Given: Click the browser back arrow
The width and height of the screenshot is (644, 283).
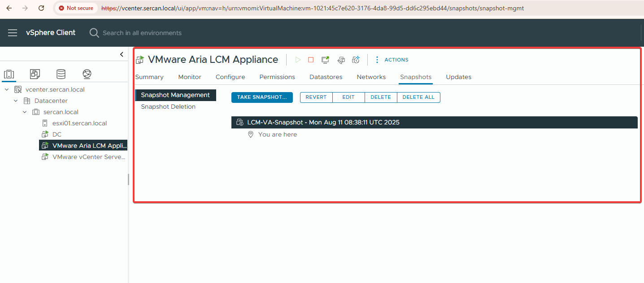Looking at the screenshot, I should pyautogui.click(x=9, y=8).
